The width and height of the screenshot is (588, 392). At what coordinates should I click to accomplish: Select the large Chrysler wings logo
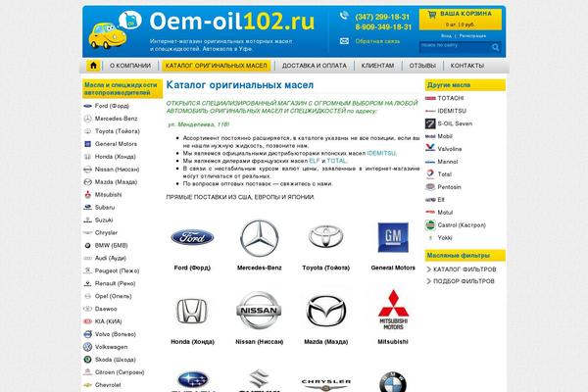[x=326, y=383]
